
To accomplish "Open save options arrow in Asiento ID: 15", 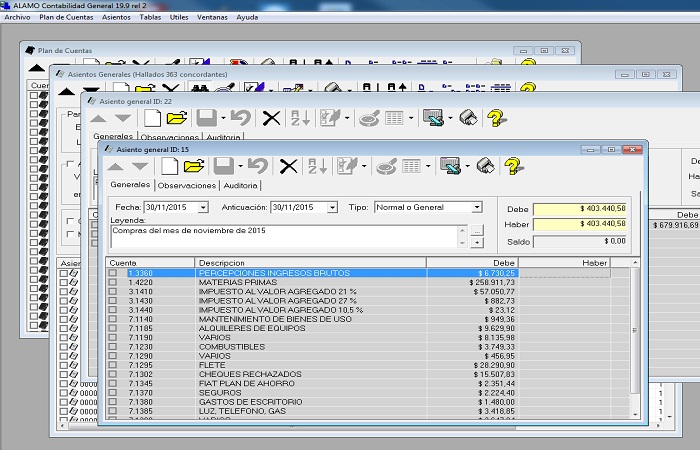I will [240, 167].
